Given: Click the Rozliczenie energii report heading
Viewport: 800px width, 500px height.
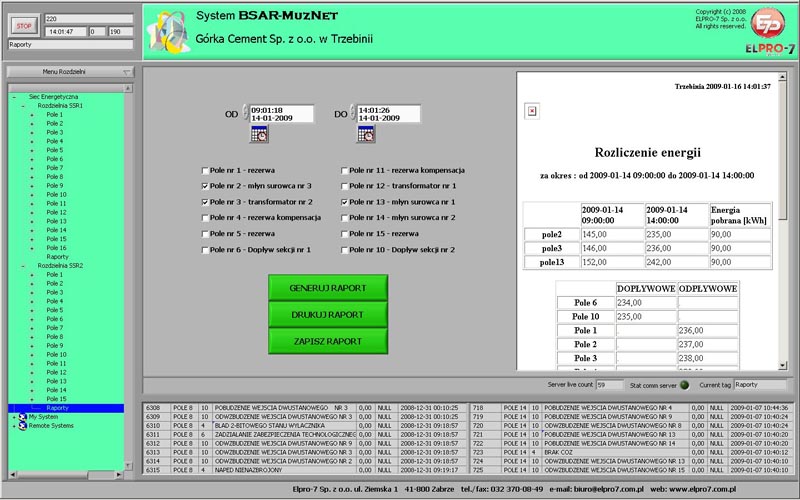Looking at the screenshot, I should point(647,152).
